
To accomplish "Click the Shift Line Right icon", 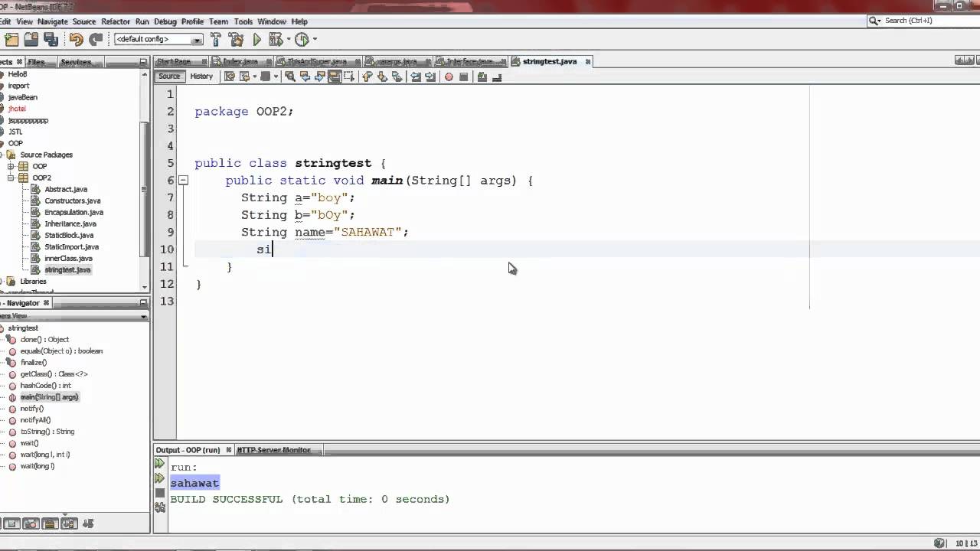I will [430, 77].
